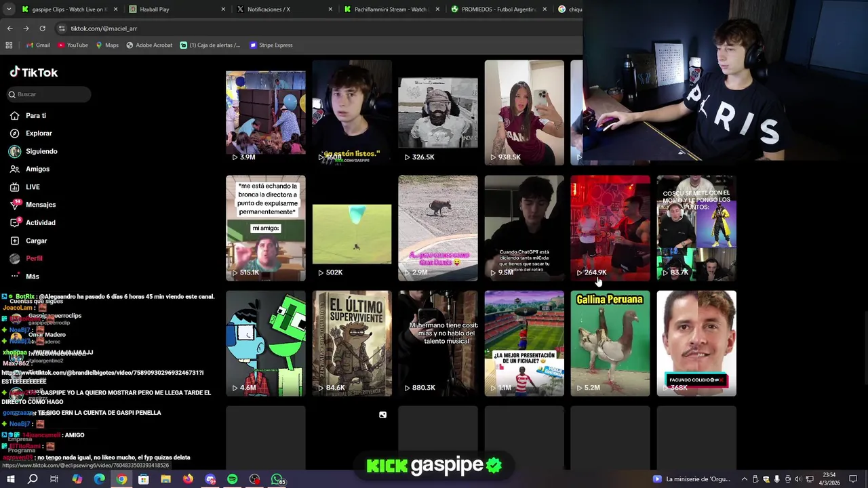Open Caja de alertas bookmark
The height and width of the screenshot is (488, 868).
point(210,45)
